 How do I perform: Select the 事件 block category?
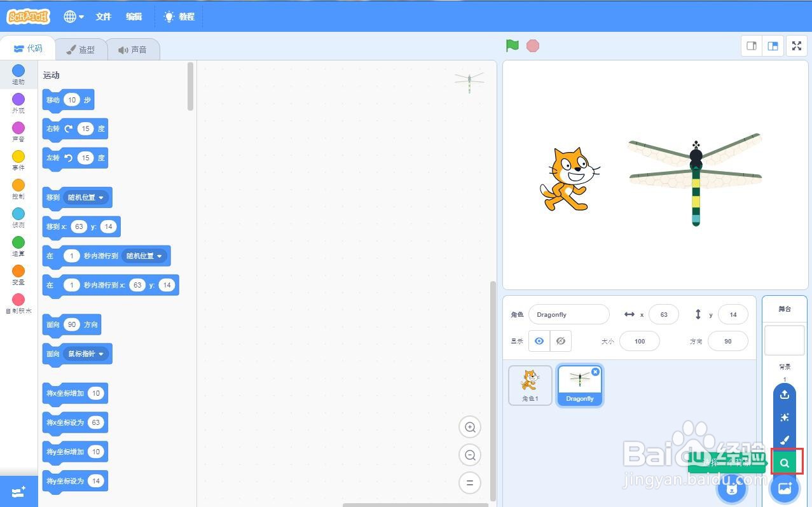[18, 160]
